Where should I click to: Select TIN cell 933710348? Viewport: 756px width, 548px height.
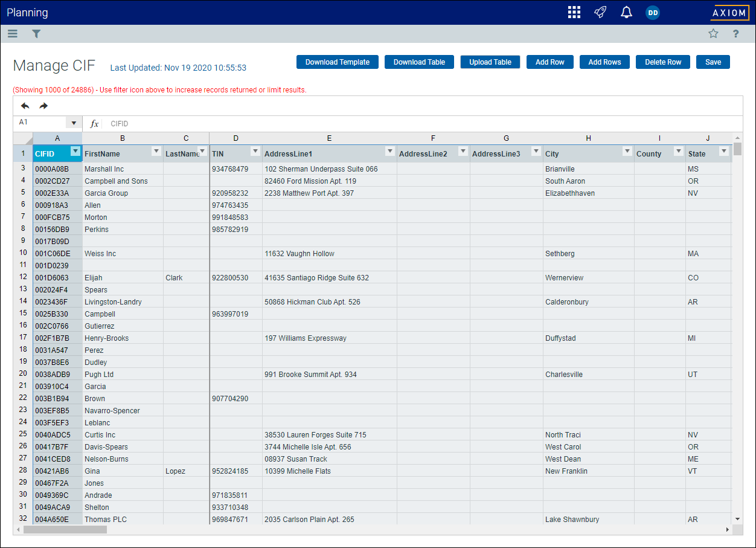236,507
